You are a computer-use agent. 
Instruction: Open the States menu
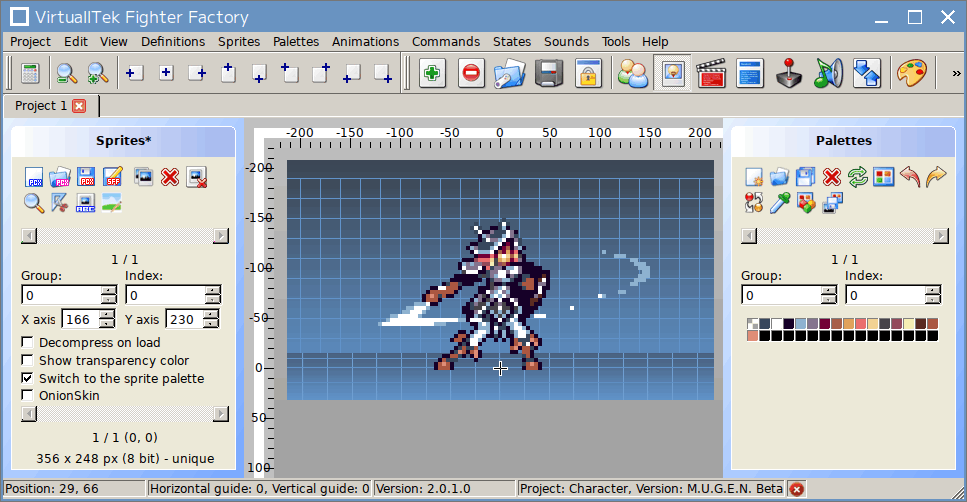[512, 41]
